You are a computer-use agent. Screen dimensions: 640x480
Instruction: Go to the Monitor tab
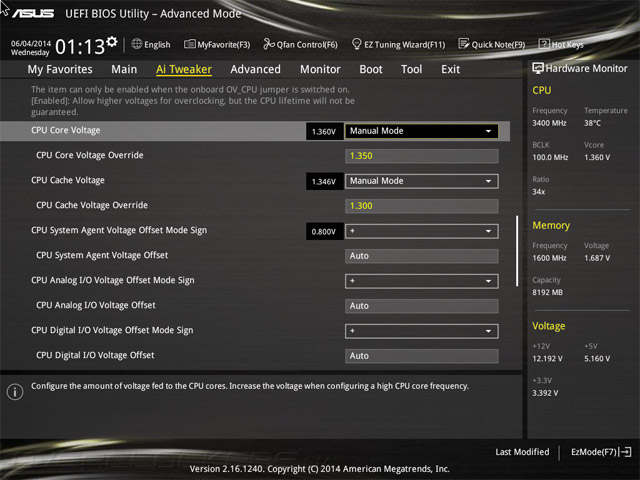click(320, 69)
